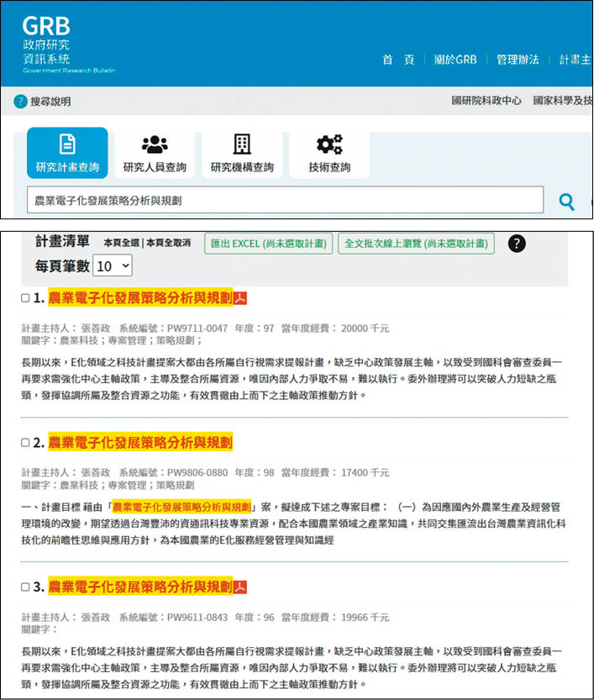Click the GRB logo in header
This screenshot has height=700, width=594.
click(69, 45)
